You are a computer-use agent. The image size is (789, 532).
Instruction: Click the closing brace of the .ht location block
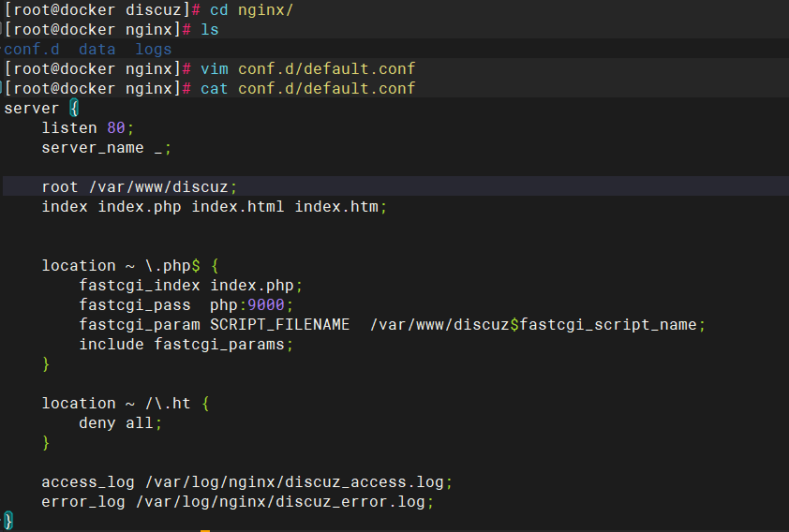coord(46,442)
